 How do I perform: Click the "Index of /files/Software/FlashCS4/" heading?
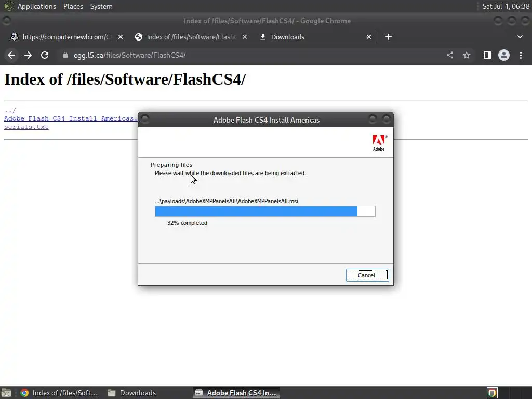tap(125, 79)
